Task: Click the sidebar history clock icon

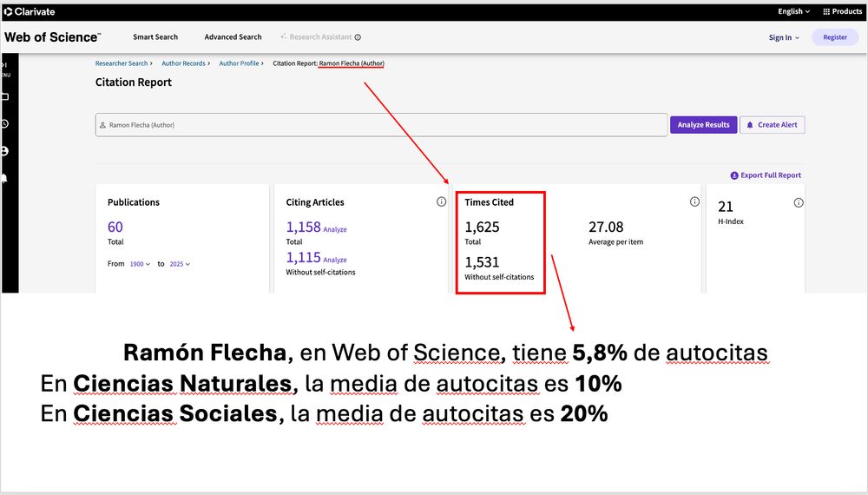Action: pos(5,123)
